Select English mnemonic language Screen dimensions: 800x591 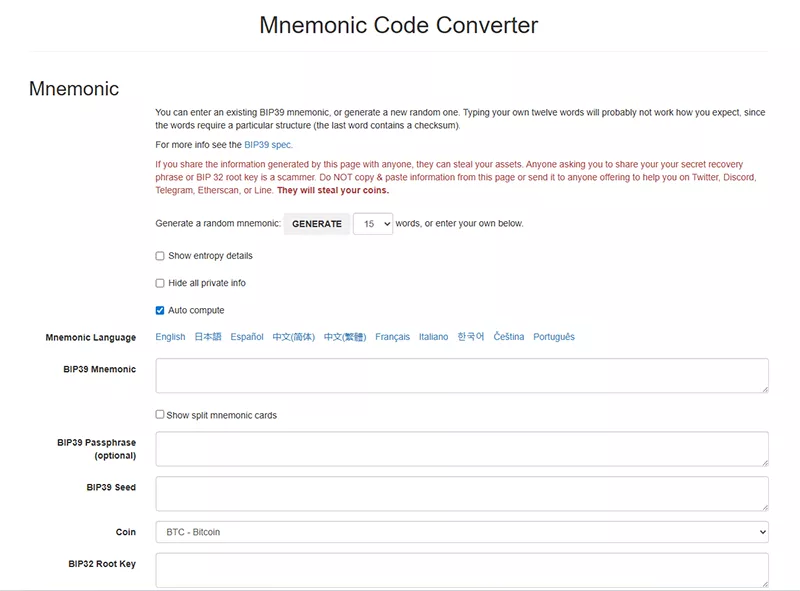point(170,337)
